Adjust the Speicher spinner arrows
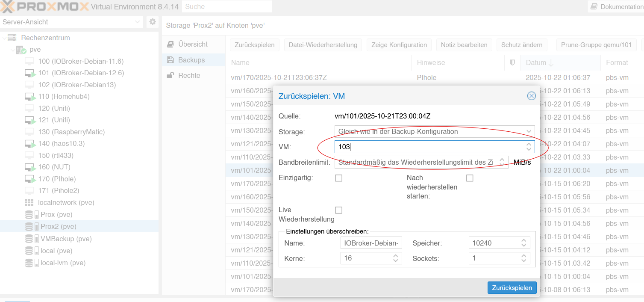 [524, 243]
